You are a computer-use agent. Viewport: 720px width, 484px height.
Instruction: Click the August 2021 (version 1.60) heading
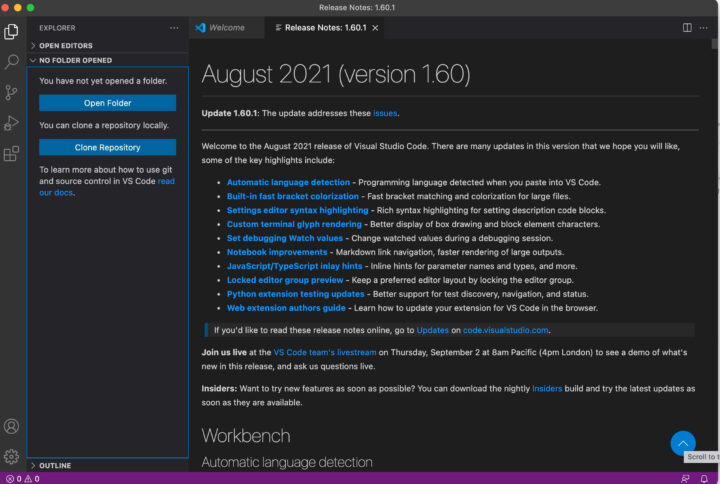point(336,74)
